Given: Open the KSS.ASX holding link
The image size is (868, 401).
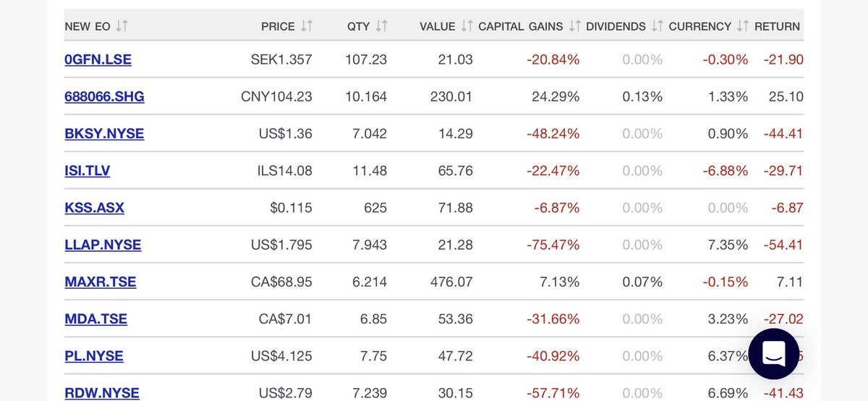Looking at the screenshot, I should point(94,208).
